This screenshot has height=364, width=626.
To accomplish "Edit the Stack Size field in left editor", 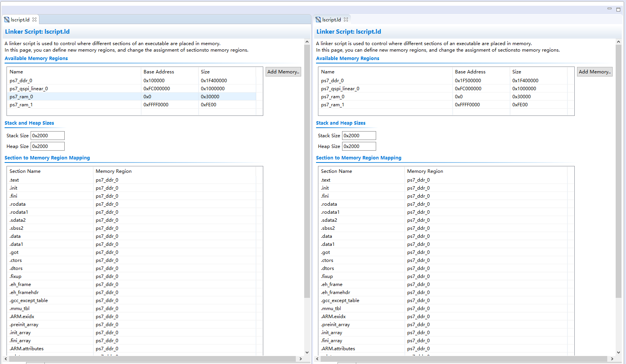I will tap(47, 136).
